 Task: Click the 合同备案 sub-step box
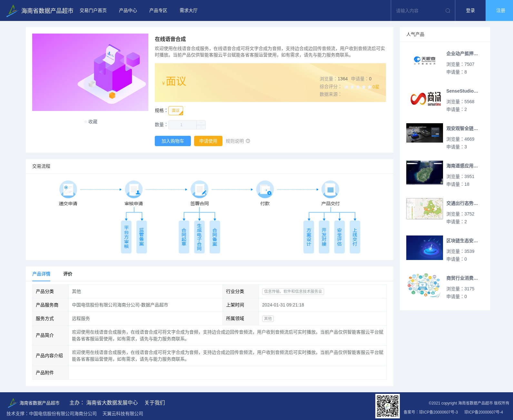tap(215, 237)
